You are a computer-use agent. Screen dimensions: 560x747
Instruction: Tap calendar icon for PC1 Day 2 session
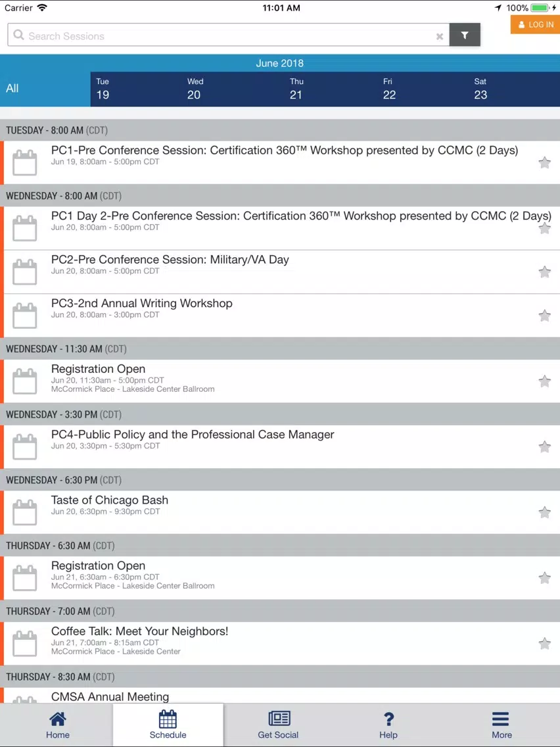point(25,228)
